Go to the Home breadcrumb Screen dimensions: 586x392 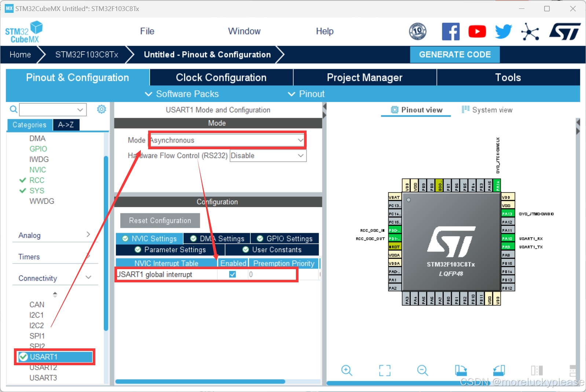(x=20, y=55)
